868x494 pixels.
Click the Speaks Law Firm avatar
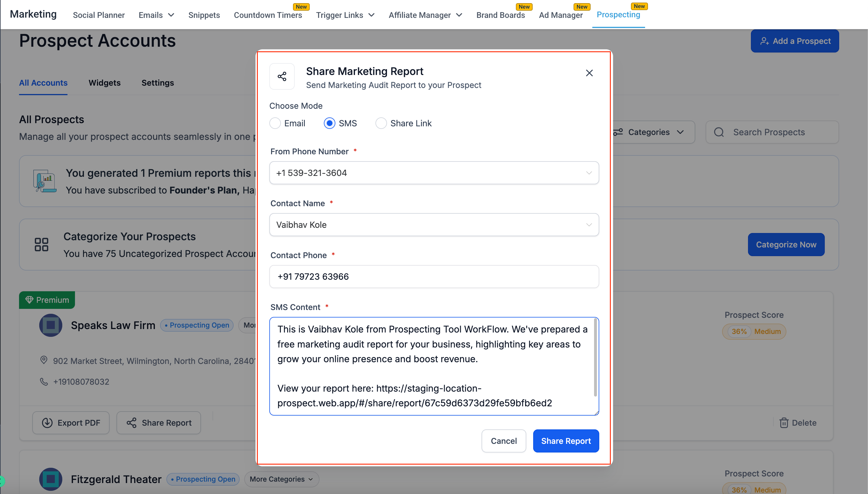click(x=50, y=325)
